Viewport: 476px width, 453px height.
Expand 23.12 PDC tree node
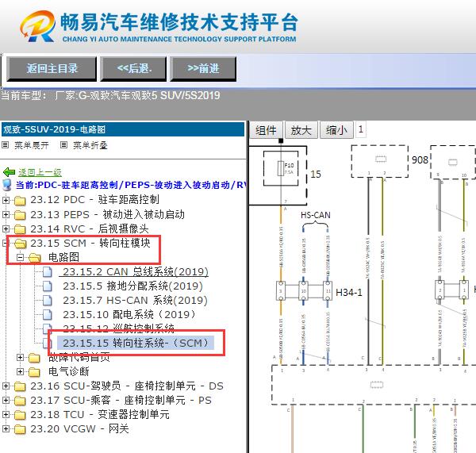point(6,200)
